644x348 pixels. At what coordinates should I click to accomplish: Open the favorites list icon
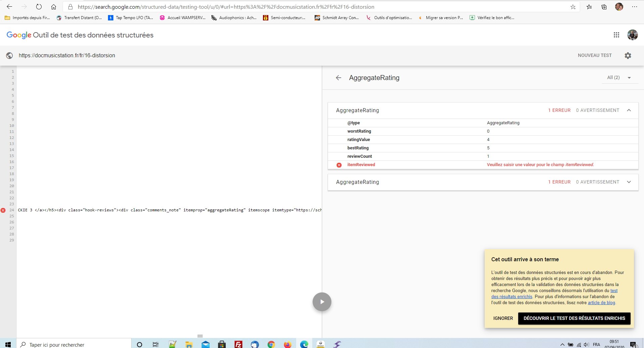pyautogui.click(x=589, y=7)
